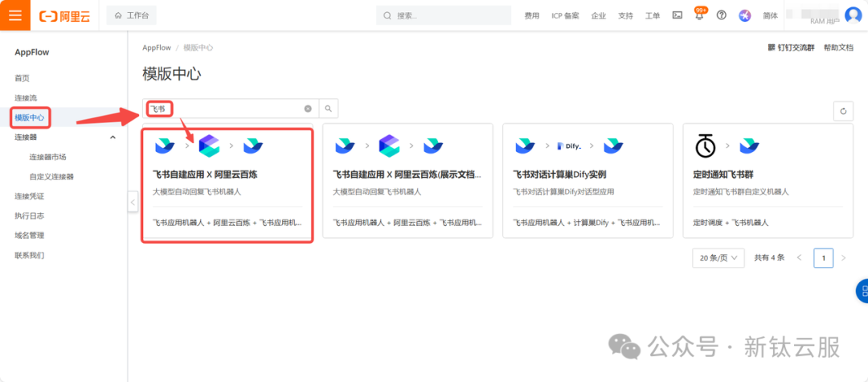868x382 pixels.
Task: Open the 费用 menu
Action: point(532,15)
